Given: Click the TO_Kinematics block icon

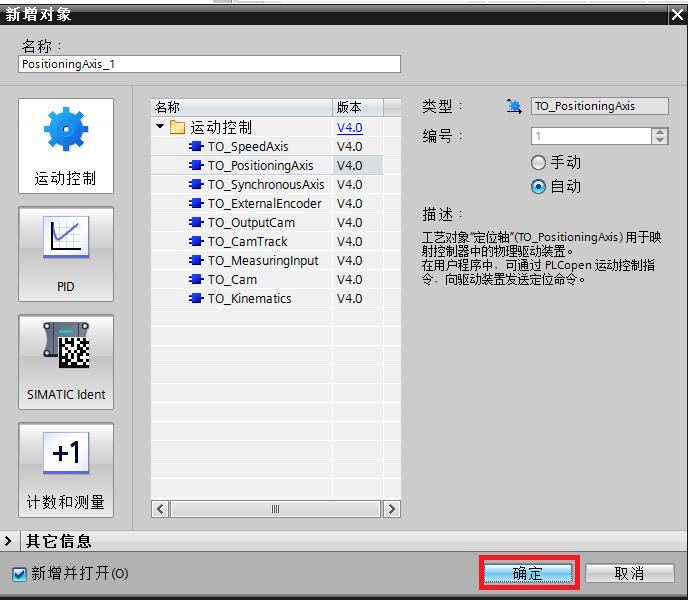Looking at the screenshot, I should (x=196, y=298).
